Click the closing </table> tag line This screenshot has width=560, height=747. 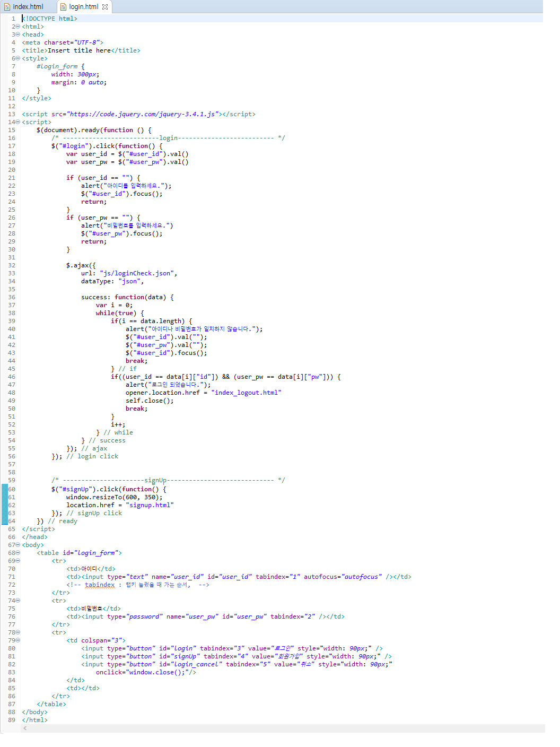pos(51,704)
